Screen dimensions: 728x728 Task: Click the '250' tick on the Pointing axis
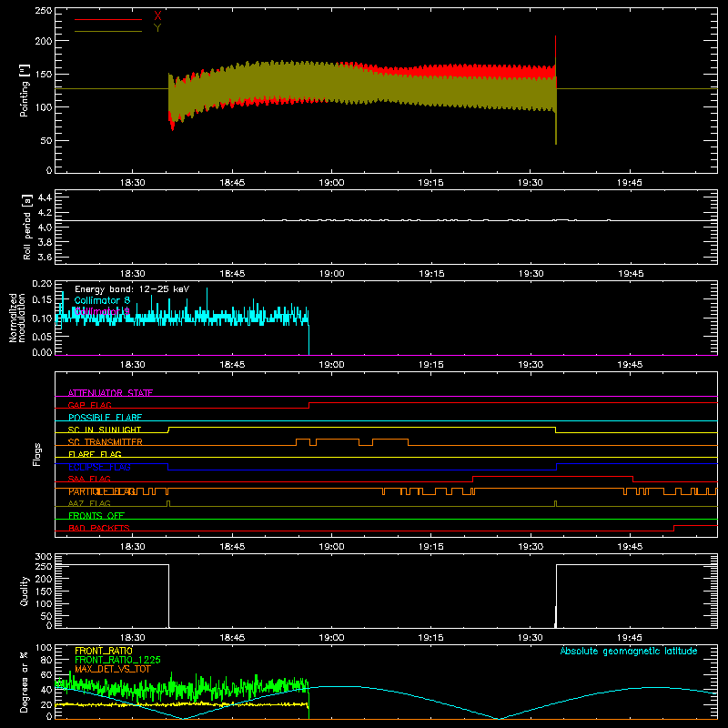click(x=44, y=11)
